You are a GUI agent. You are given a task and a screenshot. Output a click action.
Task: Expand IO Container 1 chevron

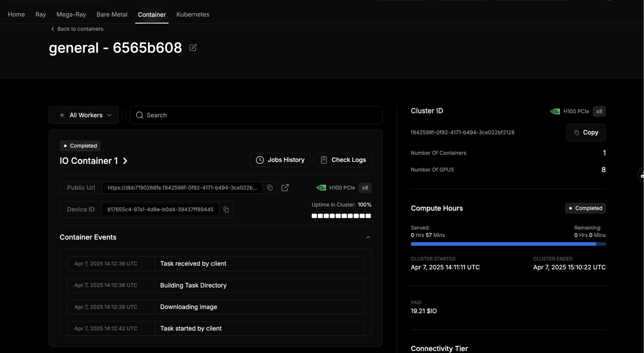tap(125, 161)
